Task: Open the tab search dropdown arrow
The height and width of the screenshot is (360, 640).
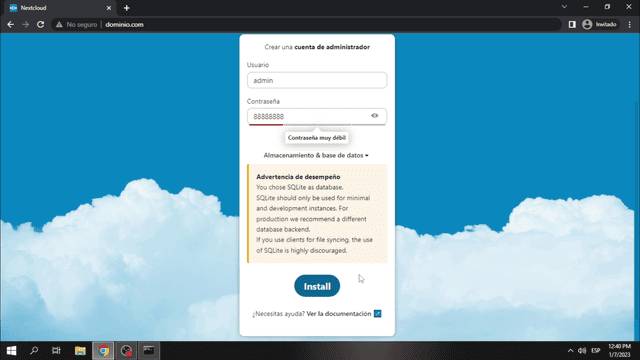Action: [564, 7]
